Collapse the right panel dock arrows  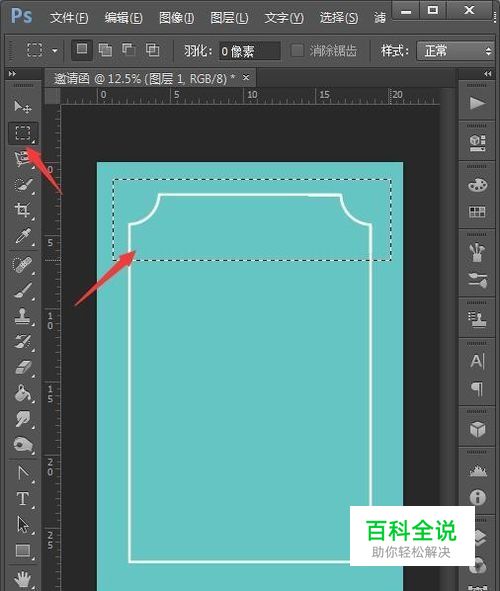click(488, 74)
